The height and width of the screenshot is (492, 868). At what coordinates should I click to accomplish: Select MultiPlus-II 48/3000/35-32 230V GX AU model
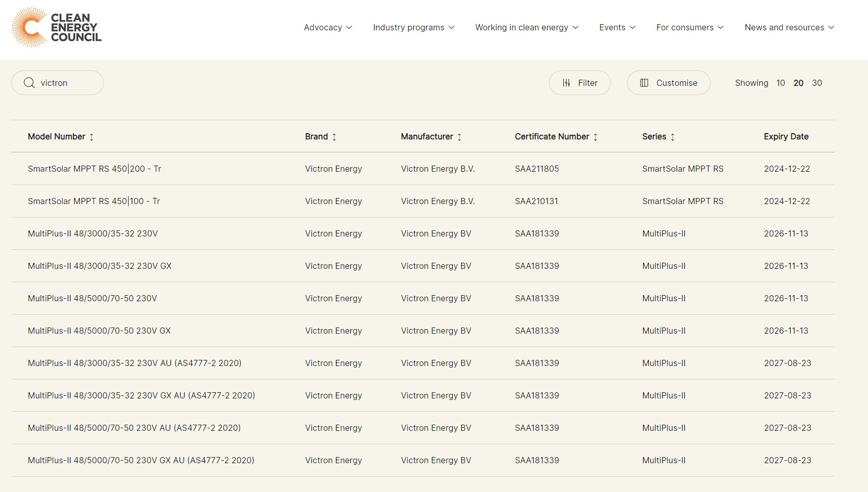141,395
